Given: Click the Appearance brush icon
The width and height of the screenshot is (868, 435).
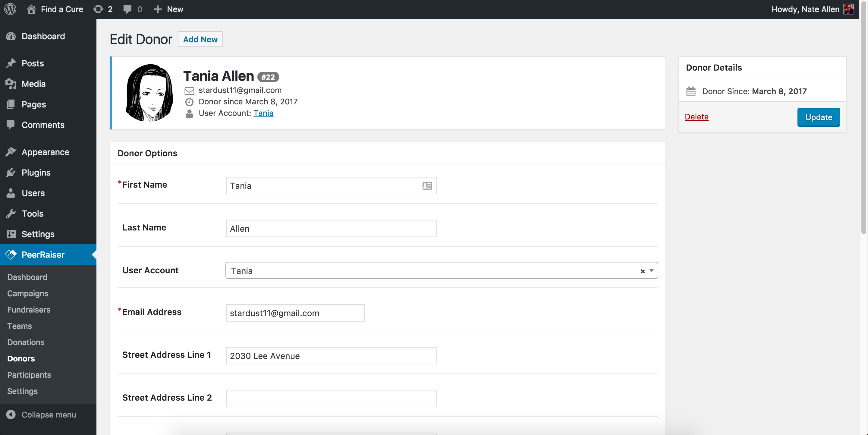Looking at the screenshot, I should 11,152.
